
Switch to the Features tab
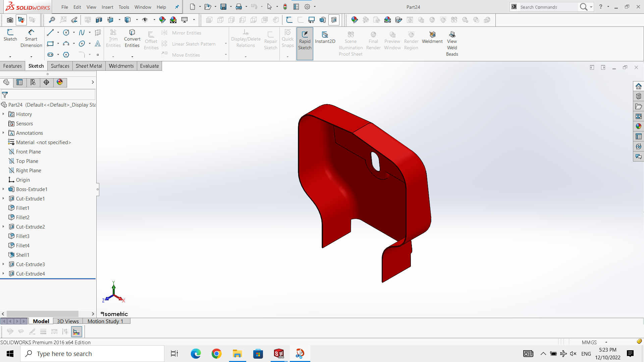12,66
